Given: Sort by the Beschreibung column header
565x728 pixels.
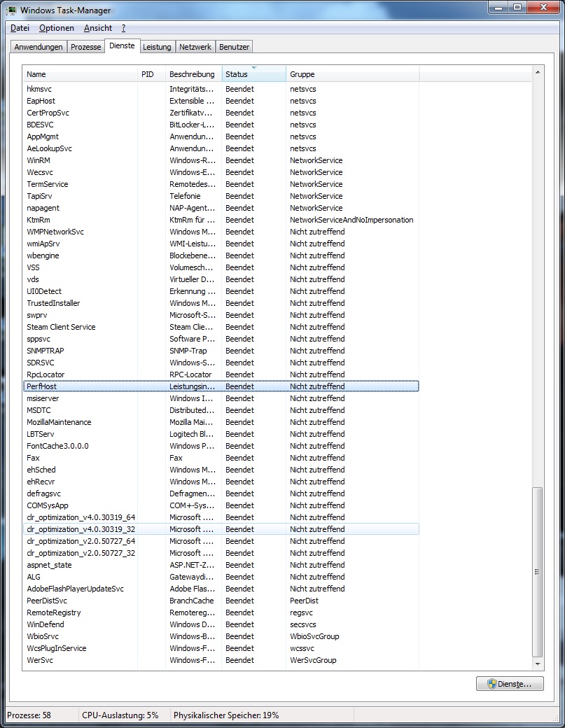Looking at the screenshot, I should (x=194, y=74).
